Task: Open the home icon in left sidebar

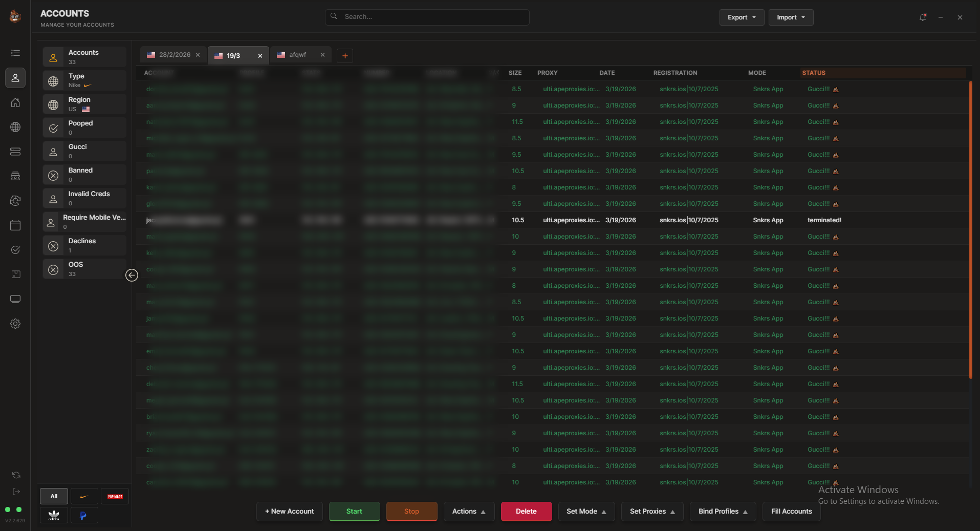Action: [x=15, y=102]
